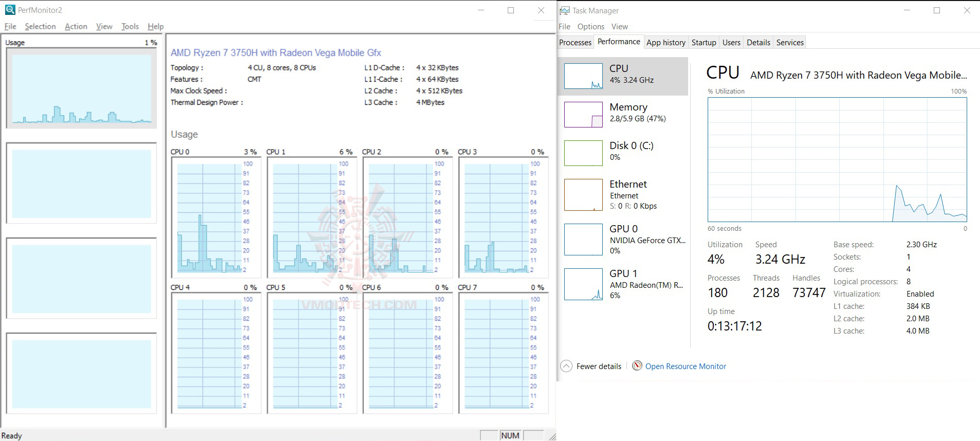Select the Memory mini graph in sidebar
This screenshot has width=980, height=441.
tap(583, 115)
